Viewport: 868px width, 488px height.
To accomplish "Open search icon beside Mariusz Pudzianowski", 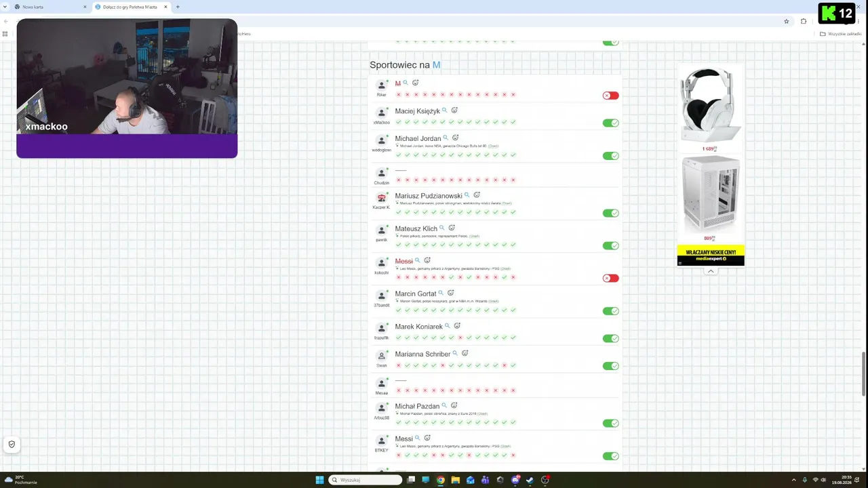I will pos(467,195).
